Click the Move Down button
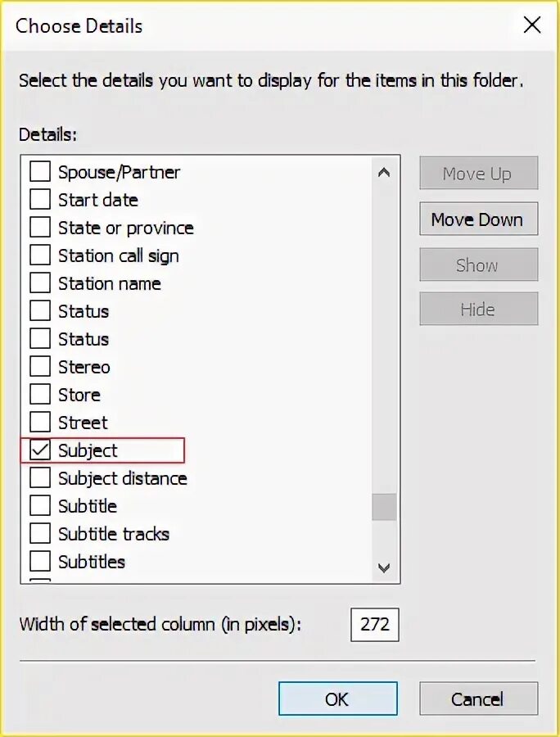Viewport: 560px width, 737px height. tap(478, 219)
